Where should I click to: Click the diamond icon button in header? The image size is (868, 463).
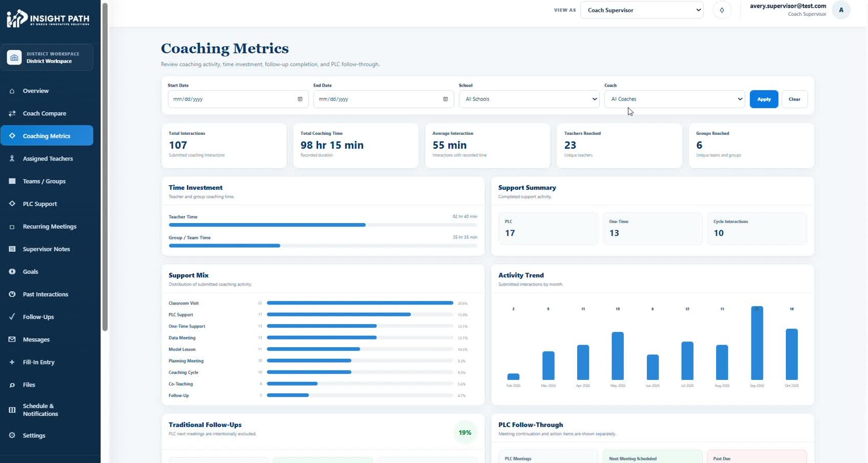722,10
